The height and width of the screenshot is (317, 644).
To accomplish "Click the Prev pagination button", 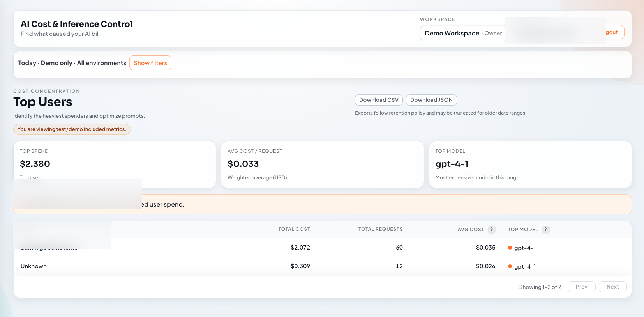I will tap(581, 287).
